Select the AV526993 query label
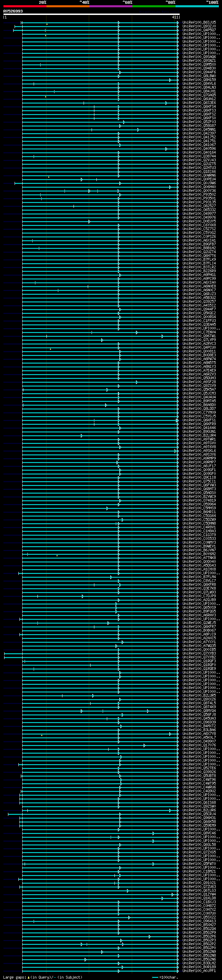The height and width of the screenshot is (980, 222). pyautogui.click(x=13, y=11)
